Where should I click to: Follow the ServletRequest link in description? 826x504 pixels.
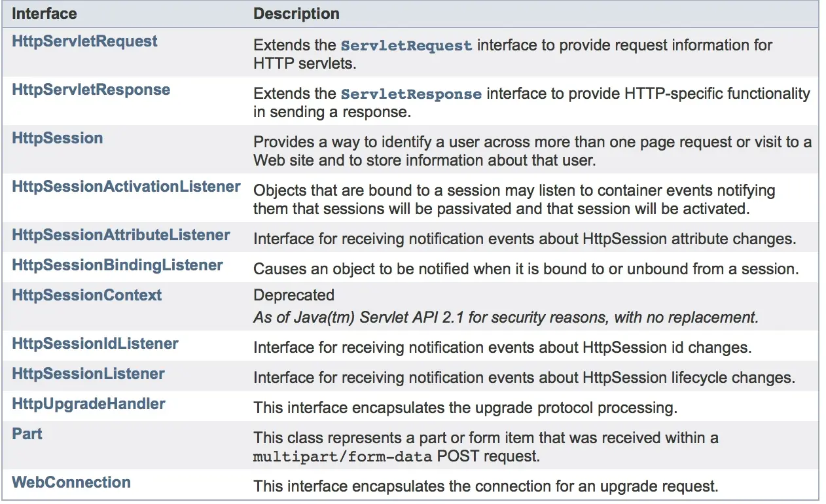[406, 46]
